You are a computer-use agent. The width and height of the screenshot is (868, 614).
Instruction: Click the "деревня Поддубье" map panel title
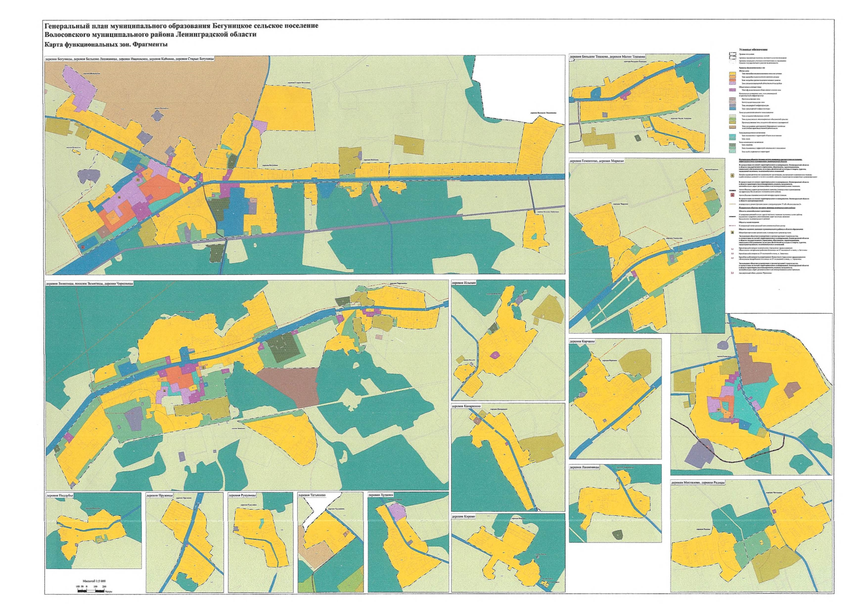tap(60, 495)
